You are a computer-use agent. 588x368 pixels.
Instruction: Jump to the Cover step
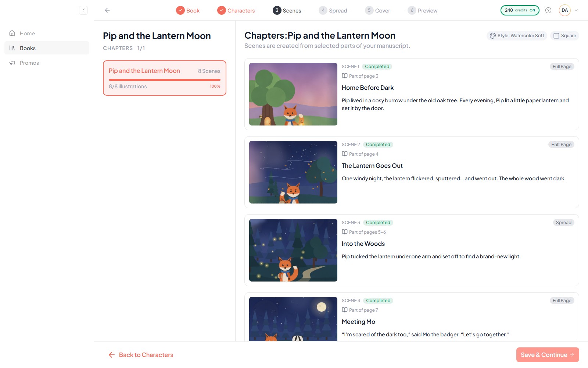coord(377,11)
